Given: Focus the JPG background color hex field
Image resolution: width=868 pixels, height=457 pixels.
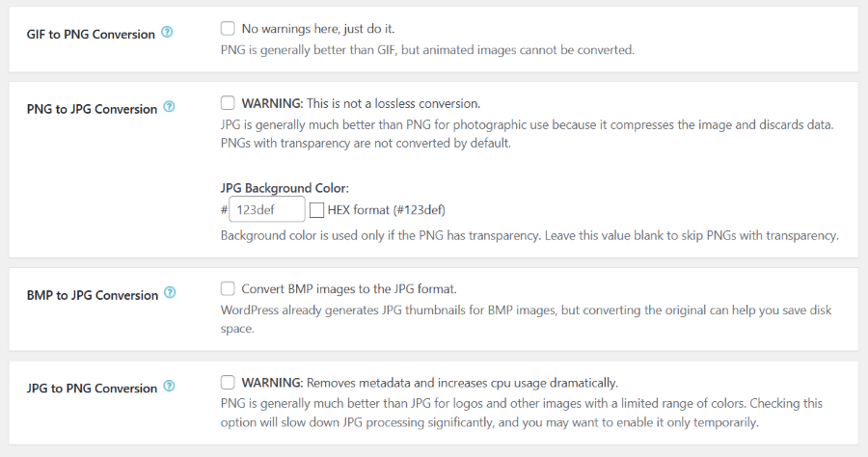Looking at the screenshot, I should (x=267, y=209).
